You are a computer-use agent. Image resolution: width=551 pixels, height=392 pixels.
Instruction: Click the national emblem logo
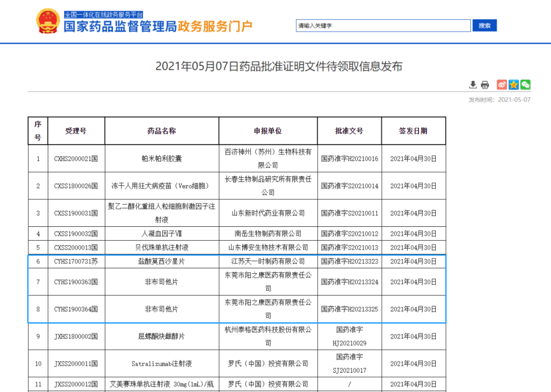coord(47,21)
